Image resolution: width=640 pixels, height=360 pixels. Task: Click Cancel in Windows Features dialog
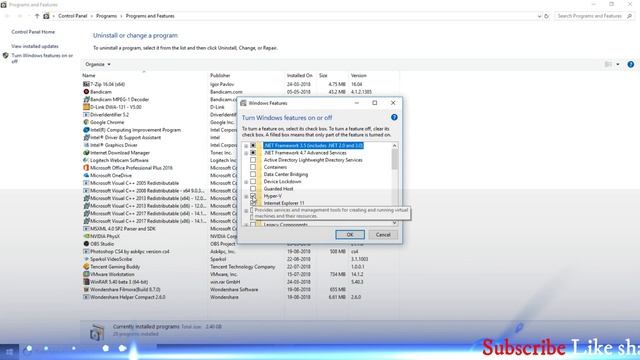click(x=383, y=235)
